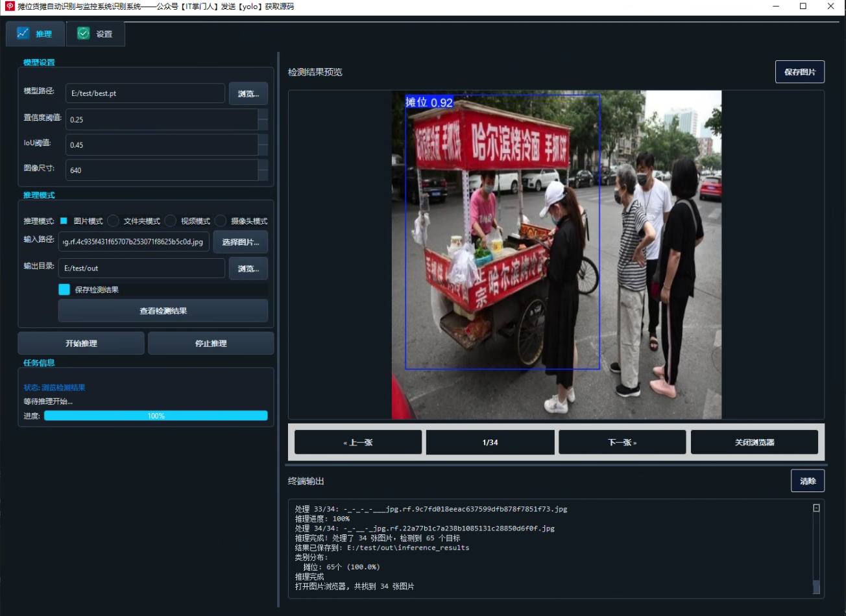Click the 推理模式 group title
Viewport: 846px width, 616px height.
click(x=39, y=195)
